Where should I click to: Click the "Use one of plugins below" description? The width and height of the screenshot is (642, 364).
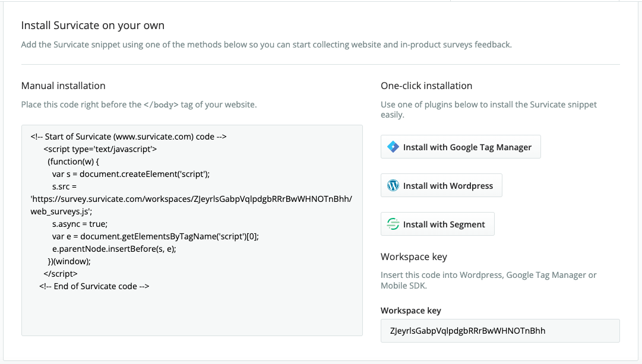[488, 110]
